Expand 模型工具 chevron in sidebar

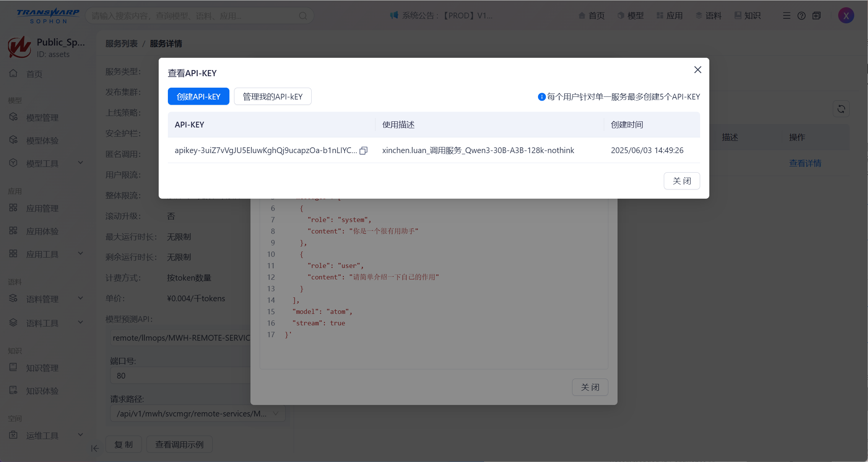click(80, 163)
